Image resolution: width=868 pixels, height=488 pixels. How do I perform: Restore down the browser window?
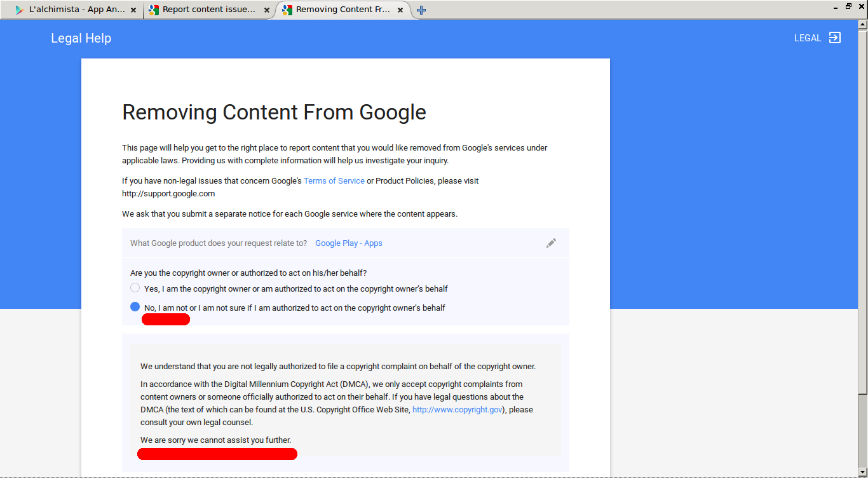pos(848,6)
